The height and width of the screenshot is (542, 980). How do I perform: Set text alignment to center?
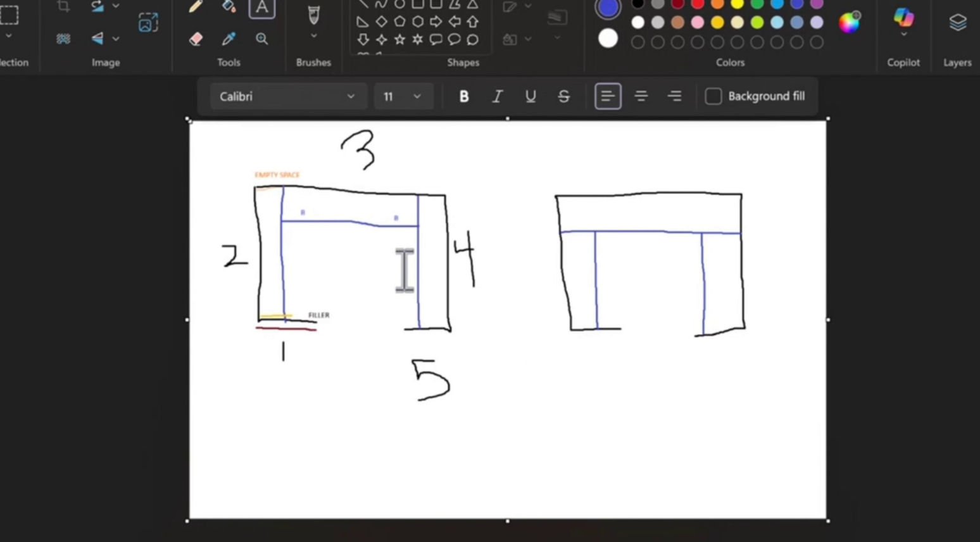pyautogui.click(x=641, y=96)
